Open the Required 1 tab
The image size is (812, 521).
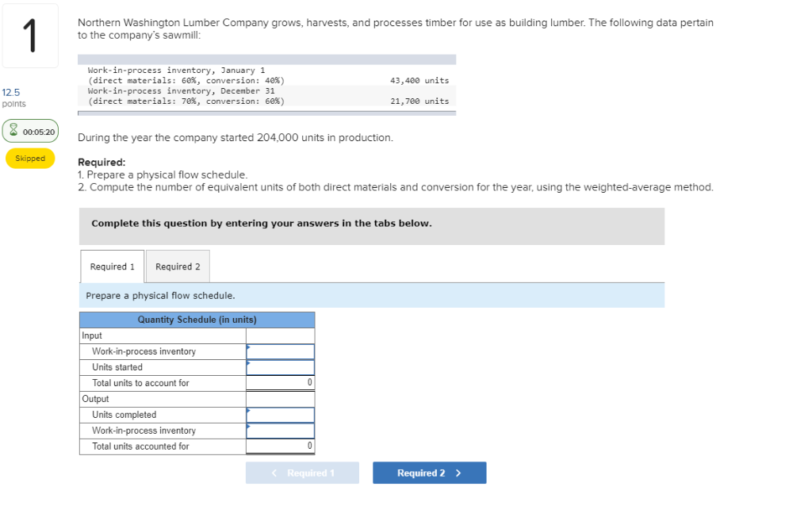(x=112, y=266)
